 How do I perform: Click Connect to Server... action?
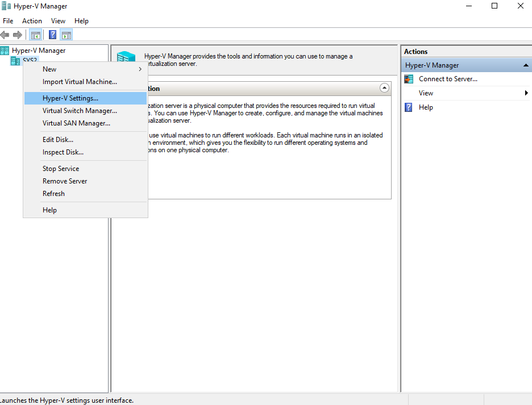pos(448,79)
